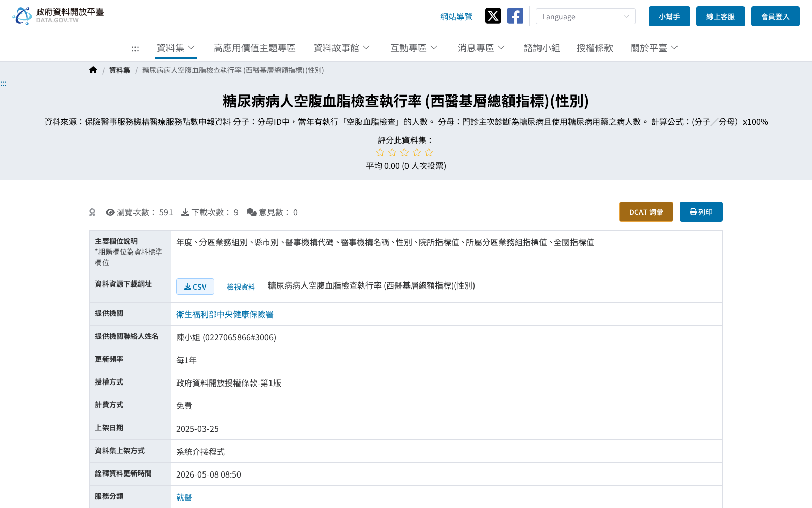812x508 pixels.
Task: Open the Language dropdown
Action: point(586,16)
